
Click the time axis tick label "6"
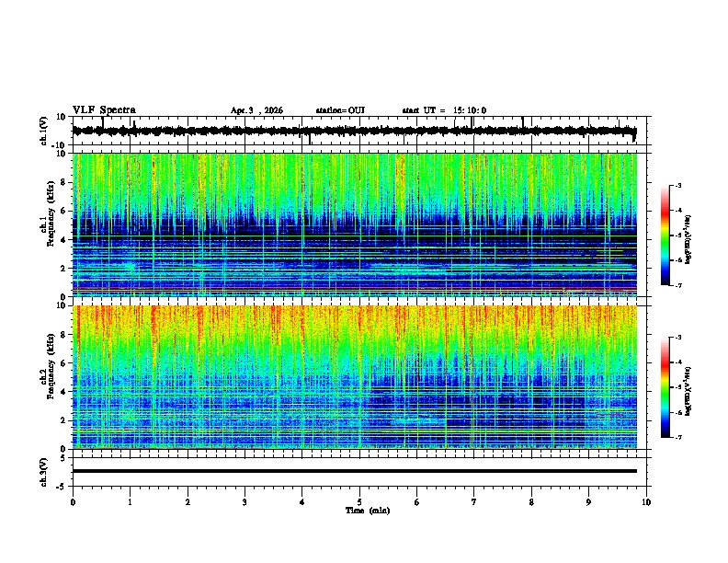417,502
